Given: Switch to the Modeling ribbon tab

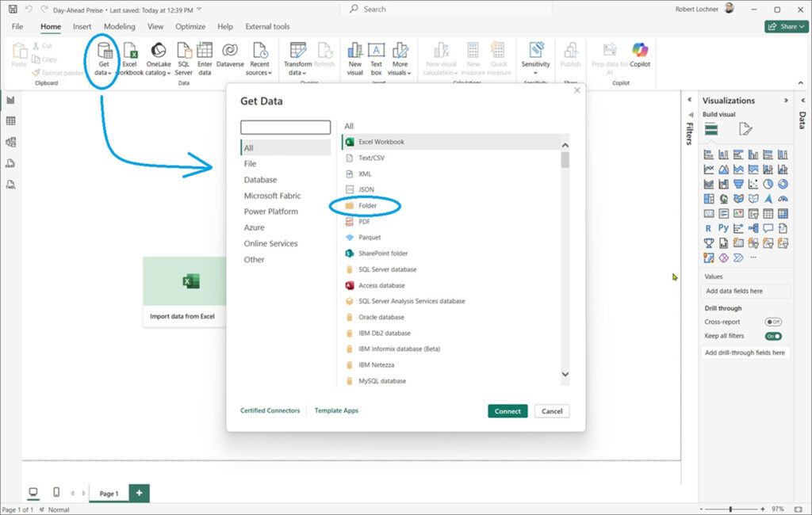Looking at the screenshot, I should 119,26.
